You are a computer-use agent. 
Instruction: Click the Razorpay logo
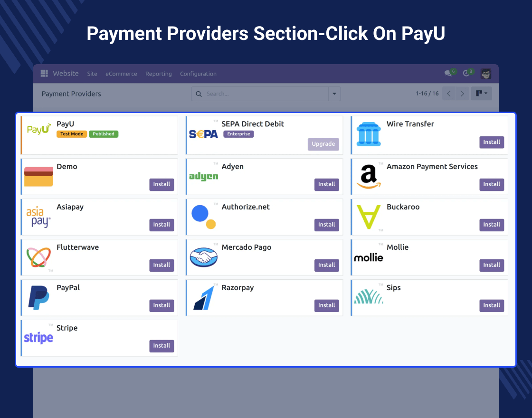[204, 298]
